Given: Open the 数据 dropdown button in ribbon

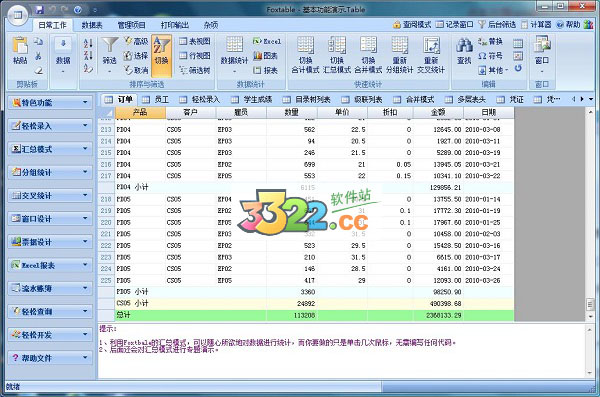Looking at the screenshot, I should point(63,56).
